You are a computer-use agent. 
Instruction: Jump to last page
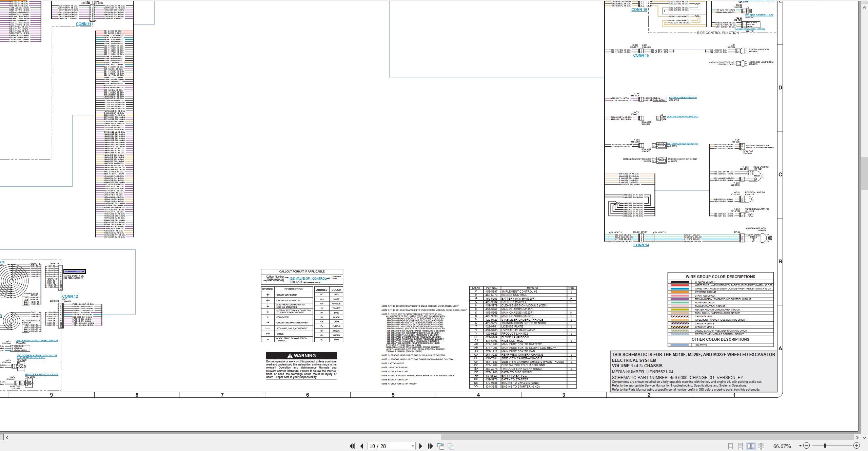coord(431,446)
